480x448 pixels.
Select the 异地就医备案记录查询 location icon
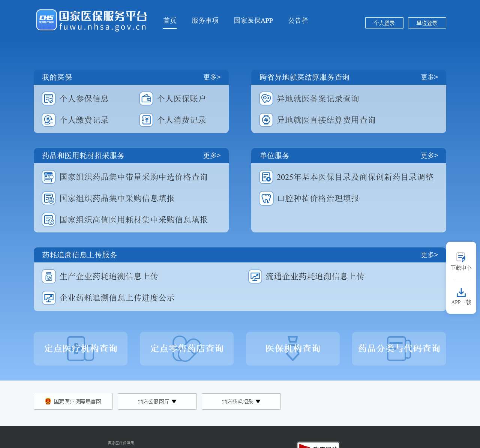(266, 98)
